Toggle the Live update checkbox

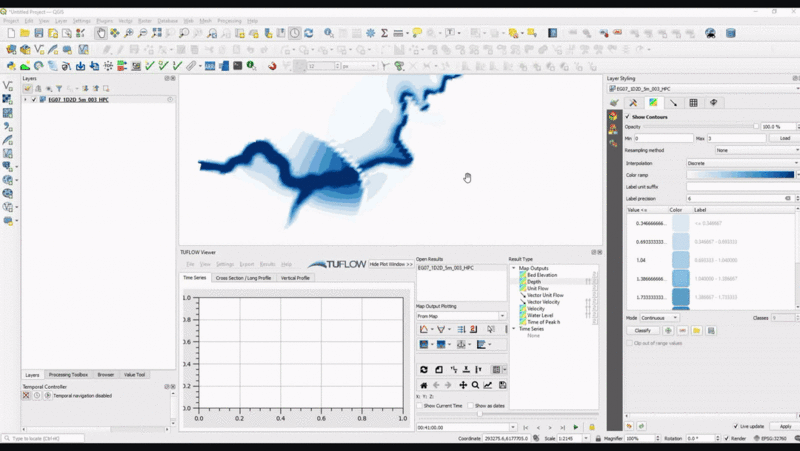[737, 426]
